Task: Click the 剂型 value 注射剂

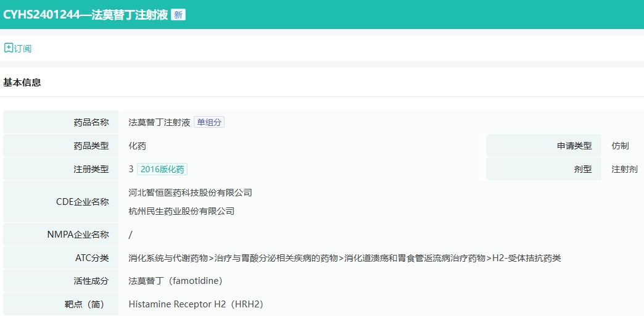Action: point(625,169)
